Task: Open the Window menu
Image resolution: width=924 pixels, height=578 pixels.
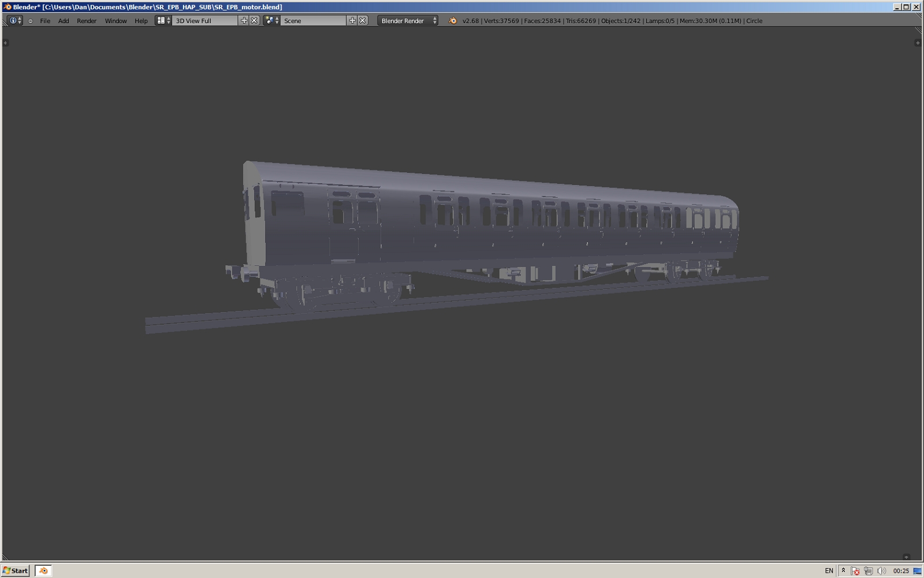Action: 115,21
